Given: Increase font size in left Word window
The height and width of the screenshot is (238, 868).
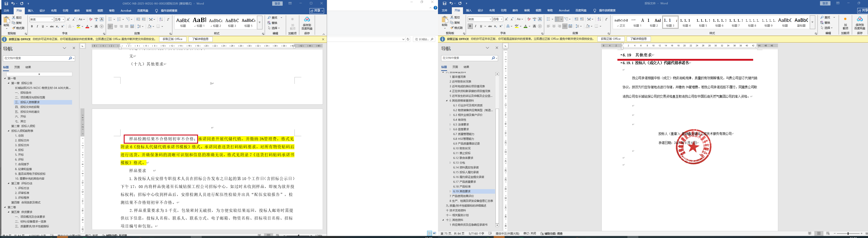Looking at the screenshot, I should (68, 20).
